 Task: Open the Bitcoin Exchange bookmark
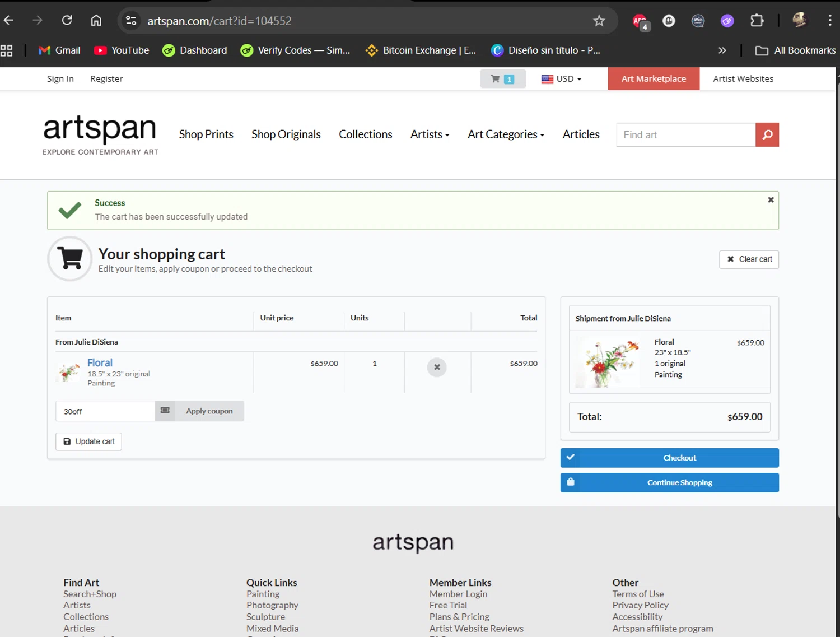[x=421, y=50]
